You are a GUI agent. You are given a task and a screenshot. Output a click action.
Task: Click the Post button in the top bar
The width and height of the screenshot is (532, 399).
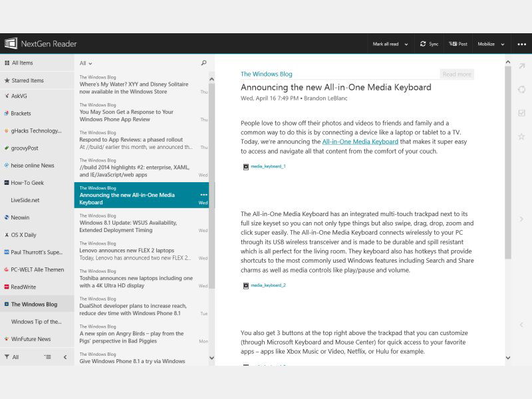coord(458,44)
